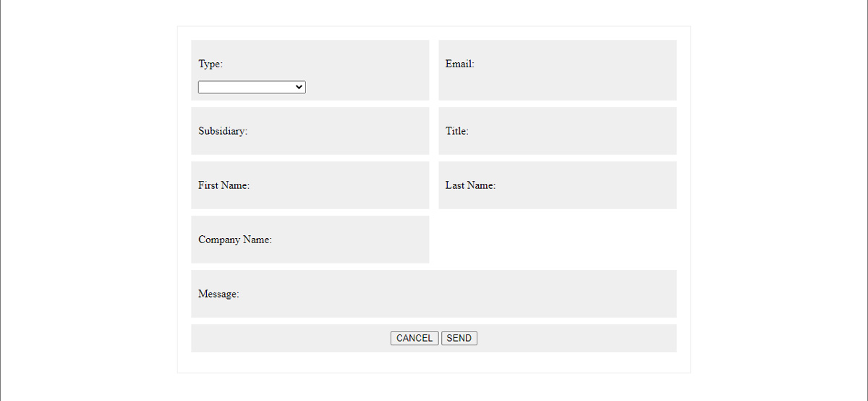Click the Title label text
Viewport: 868px width, 401px height.
pyautogui.click(x=456, y=131)
